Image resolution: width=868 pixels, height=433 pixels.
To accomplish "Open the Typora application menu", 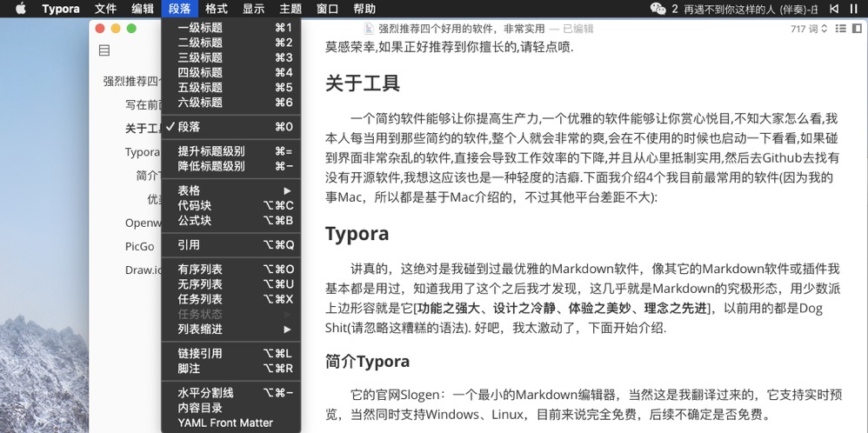I will pyautogui.click(x=61, y=9).
